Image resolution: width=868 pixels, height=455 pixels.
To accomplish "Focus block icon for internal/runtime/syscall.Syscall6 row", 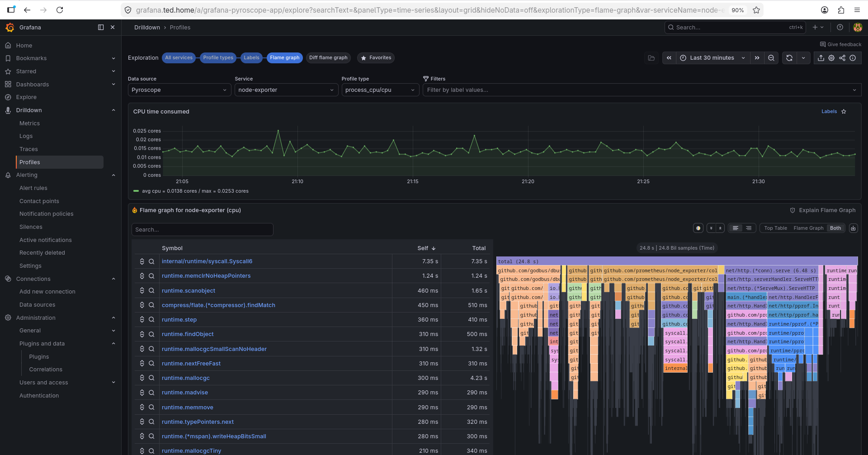I will click(142, 261).
